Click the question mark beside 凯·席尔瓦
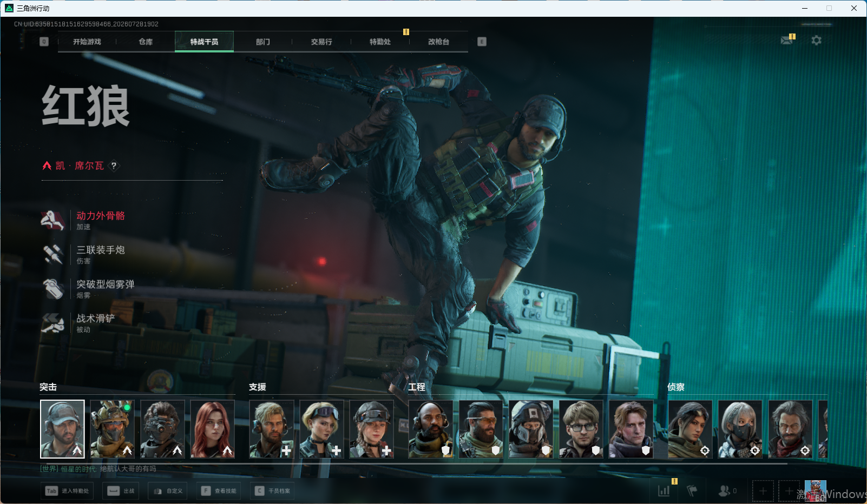Screen dimensions: 867x504 pyautogui.click(x=114, y=165)
